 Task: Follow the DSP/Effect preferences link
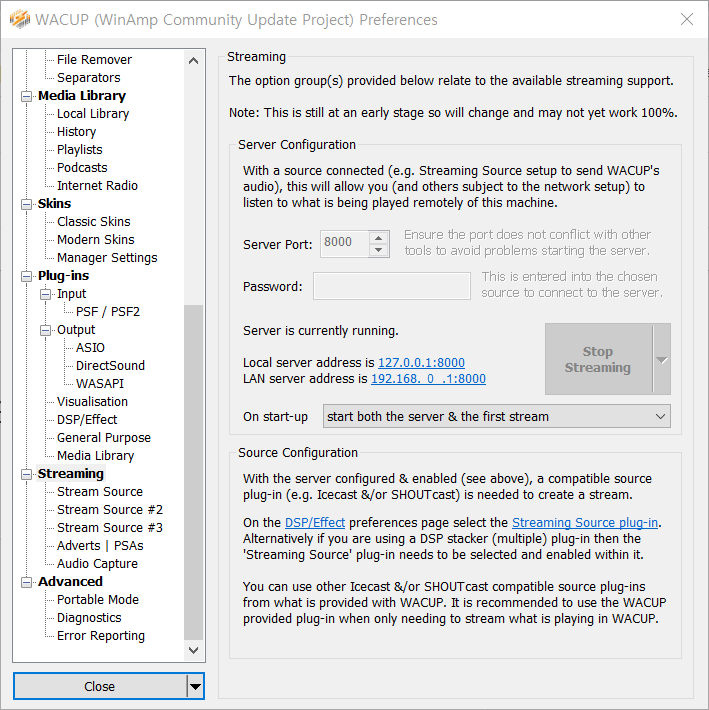[x=315, y=523]
